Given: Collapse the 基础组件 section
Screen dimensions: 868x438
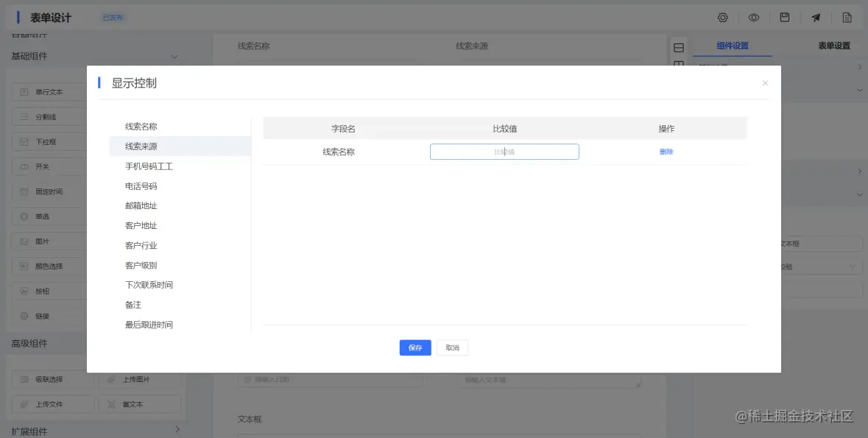Looking at the screenshot, I should pyautogui.click(x=174, y=57).
